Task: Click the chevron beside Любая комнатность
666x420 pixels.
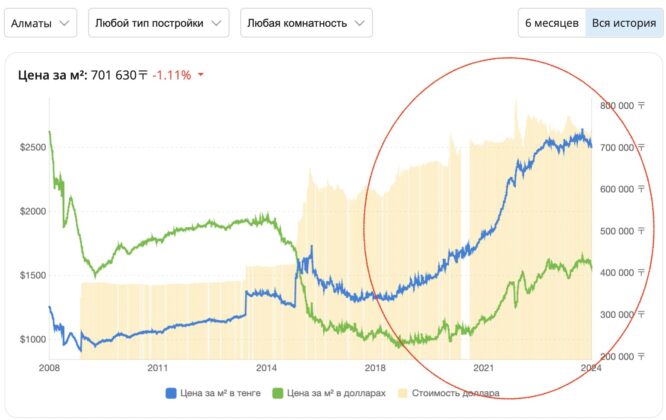Action: point(360,23)
